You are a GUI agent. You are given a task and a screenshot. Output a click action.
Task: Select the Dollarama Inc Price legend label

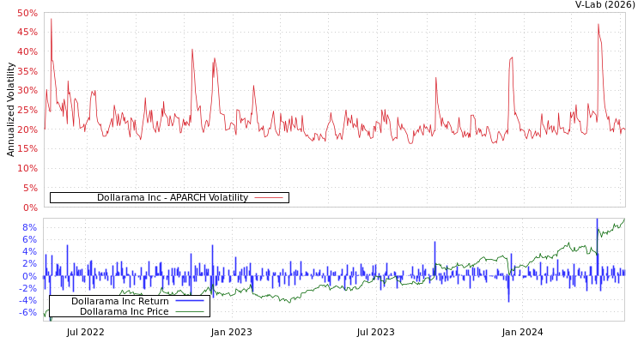pyautogui.click(x=124, y=311)
